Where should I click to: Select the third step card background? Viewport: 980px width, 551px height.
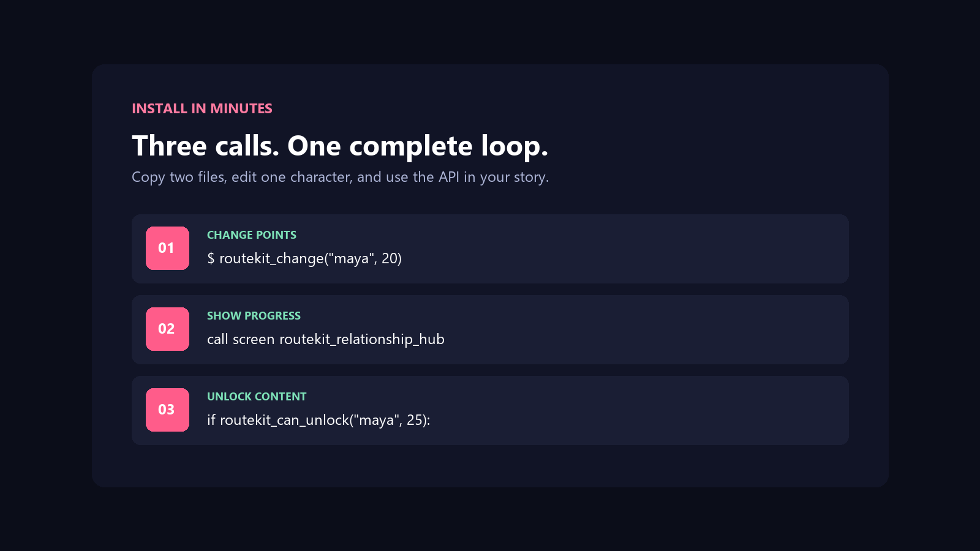click(490, 410)
